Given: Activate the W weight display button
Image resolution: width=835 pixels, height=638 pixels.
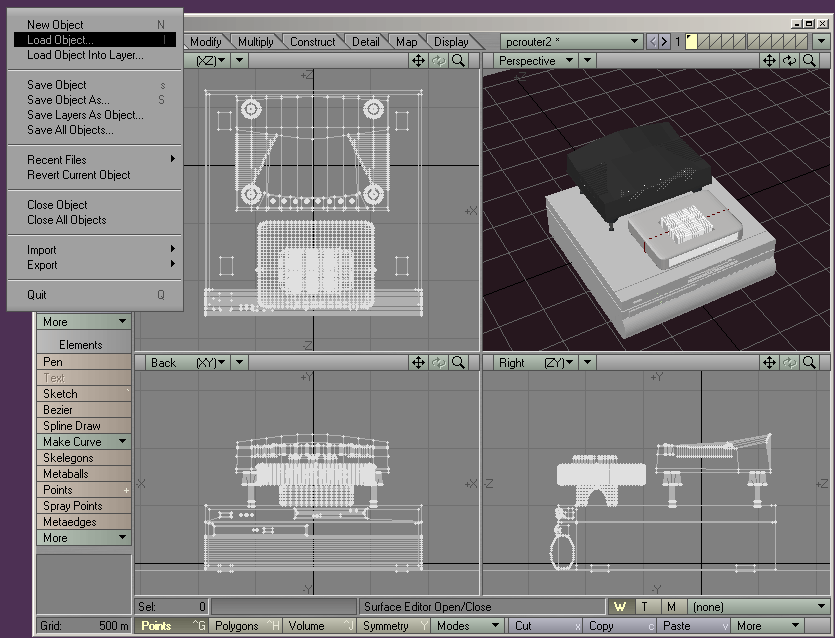Looking at the screenshot, I should 619,606.
